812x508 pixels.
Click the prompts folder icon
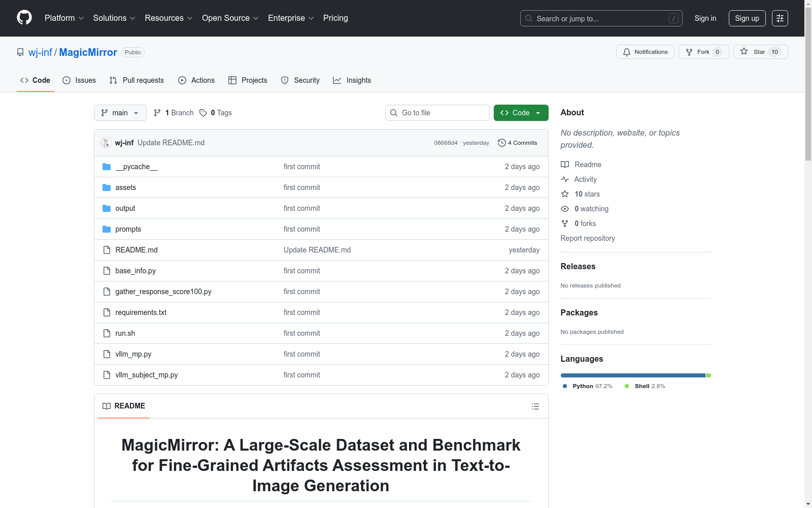107,229
